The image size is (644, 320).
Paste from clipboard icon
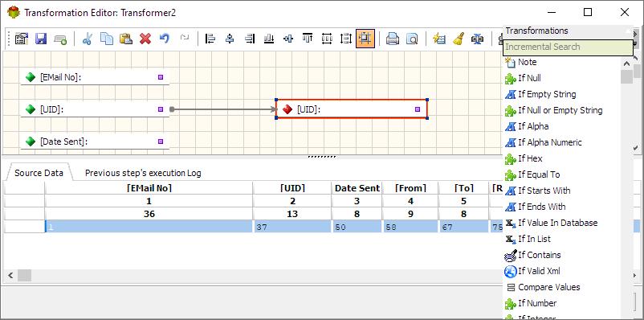tap(126, 39)
